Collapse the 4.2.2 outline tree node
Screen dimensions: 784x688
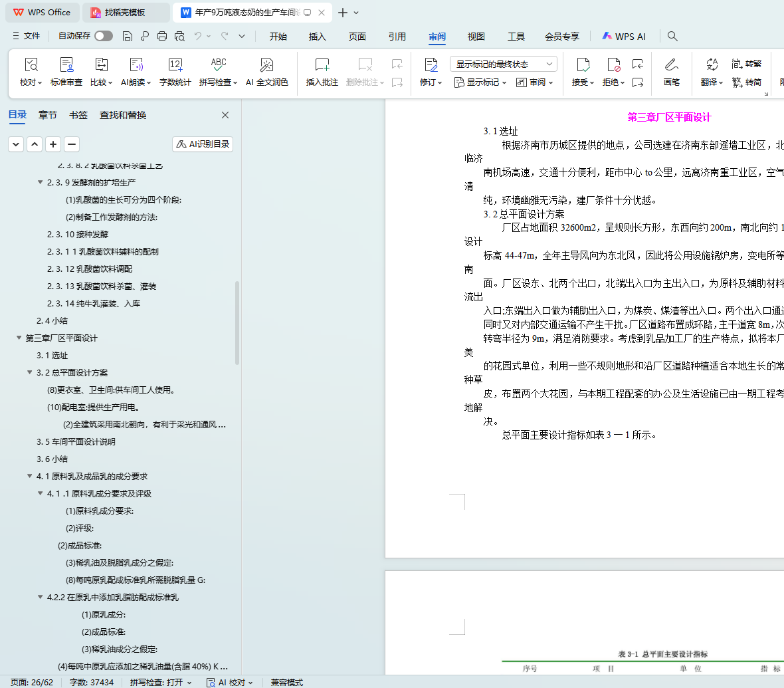tap(41, 598)
